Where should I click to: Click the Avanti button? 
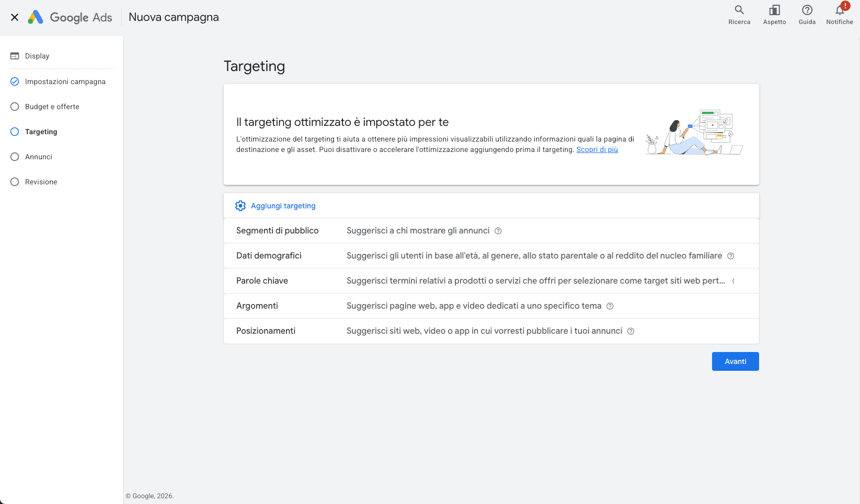[x=736, y=361]
